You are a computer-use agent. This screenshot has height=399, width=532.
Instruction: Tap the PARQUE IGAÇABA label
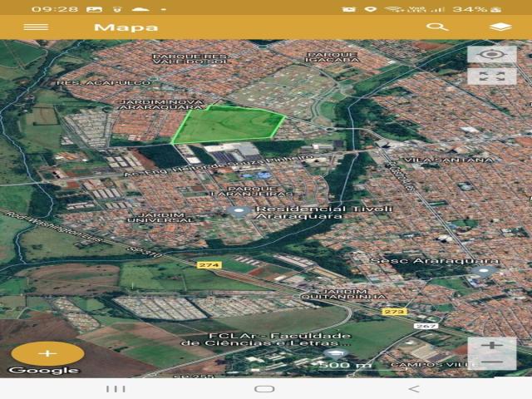tap(332, 57)
